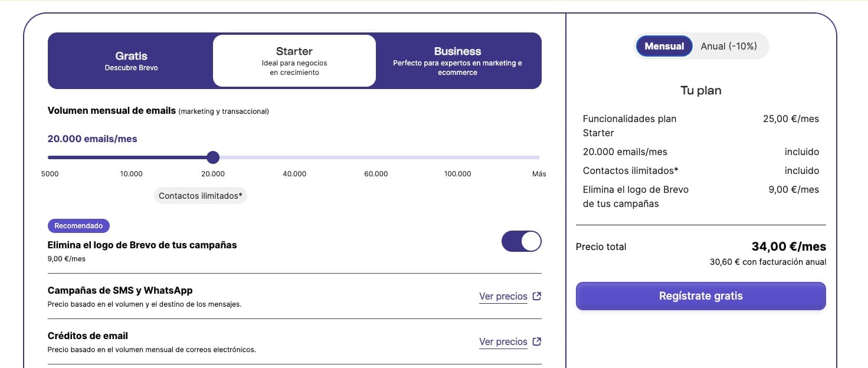Open Ver precios for Créditos de email
Viewport: 868px width, 368px height.
pyautogui.click(x=503, y=341)
